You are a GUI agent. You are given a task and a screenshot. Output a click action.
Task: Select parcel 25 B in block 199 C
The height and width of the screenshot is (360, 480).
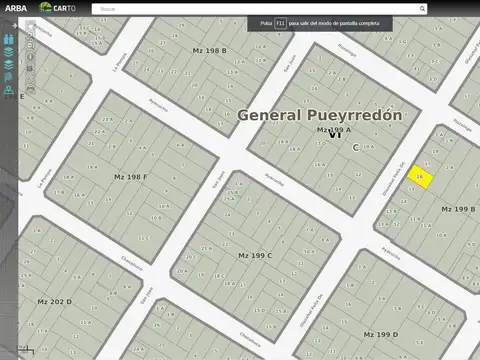pos(233,193)
